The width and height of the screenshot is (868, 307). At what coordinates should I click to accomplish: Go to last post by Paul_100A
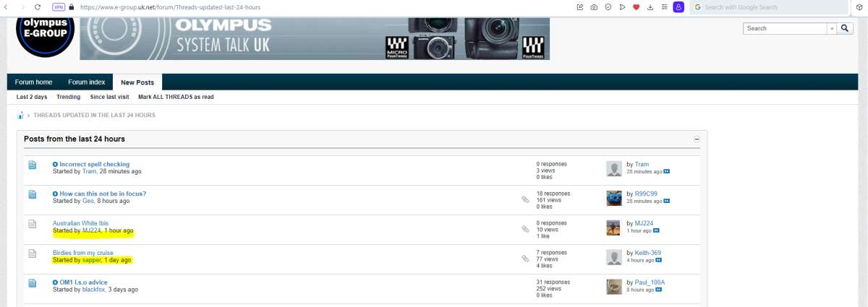click(659, 290)
